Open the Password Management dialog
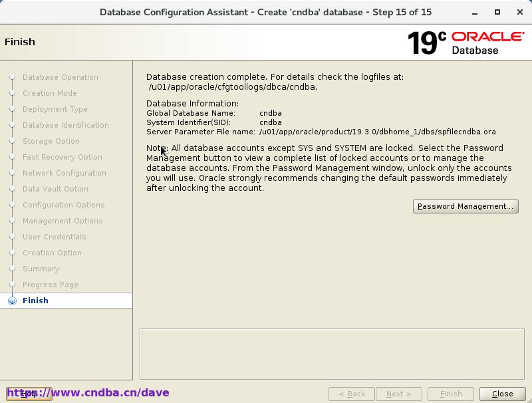This screenshot has width=532, height=403. 465,206
